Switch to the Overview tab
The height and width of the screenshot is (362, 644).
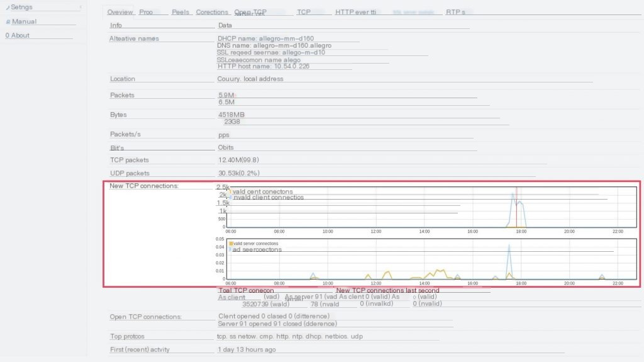pos(119,12)
